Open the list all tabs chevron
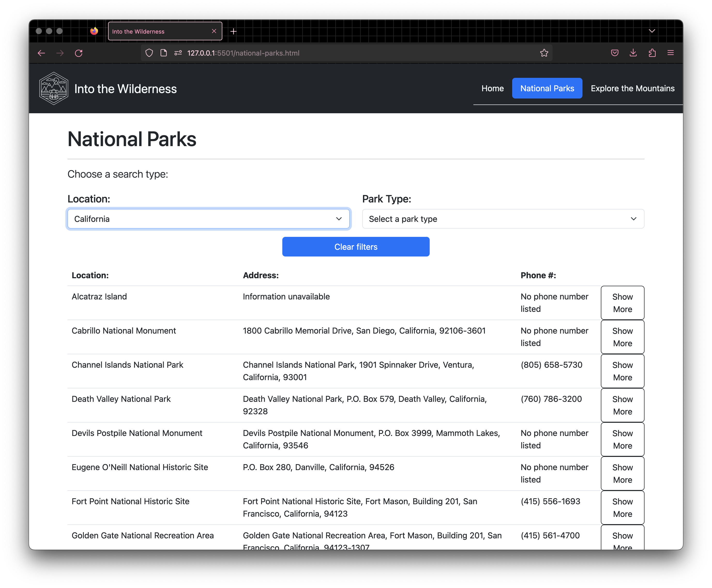The width and height of the screenshot is (712, 588). (x=652, y=31)
